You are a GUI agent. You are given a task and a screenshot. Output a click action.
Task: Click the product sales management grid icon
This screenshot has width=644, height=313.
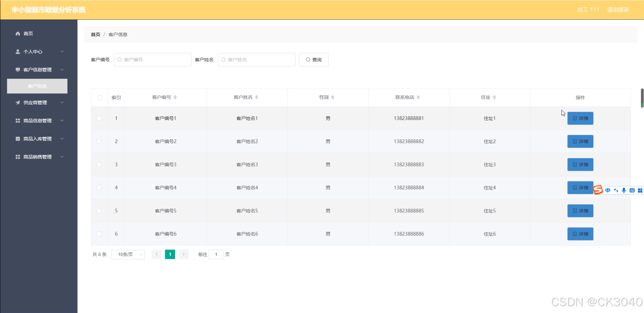(x=18, y=157)
